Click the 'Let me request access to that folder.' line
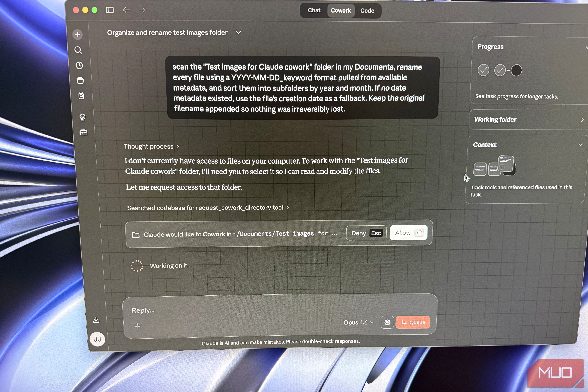Screen dimensions: 588x392 point(184,187)
